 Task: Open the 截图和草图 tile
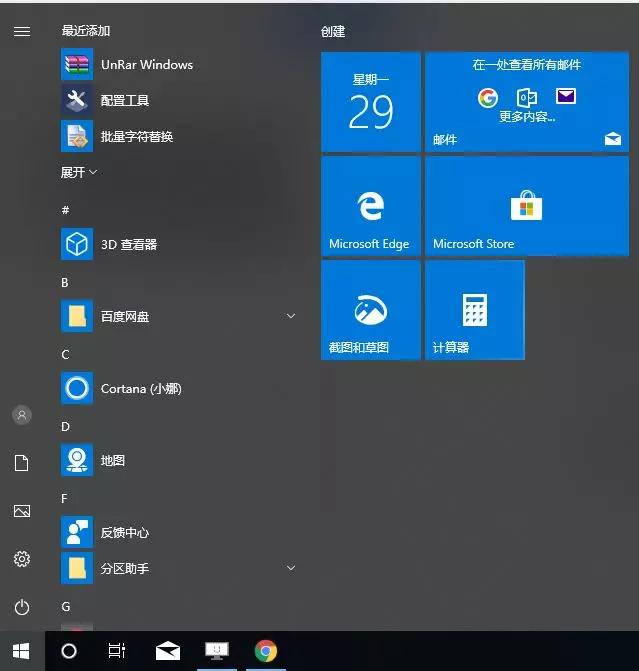[370, 310]
